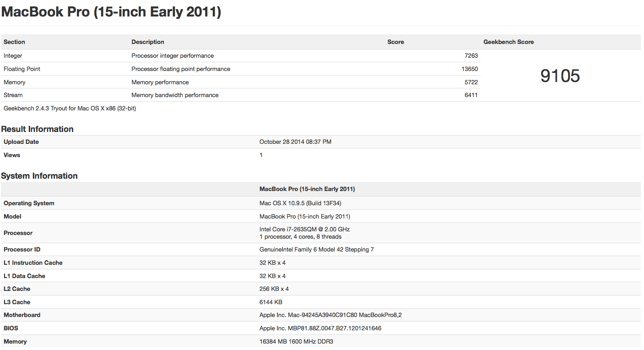This screenshot has height=350, width=644.
Task: Select the Integer benchmark row
Action: click(13, 55)
